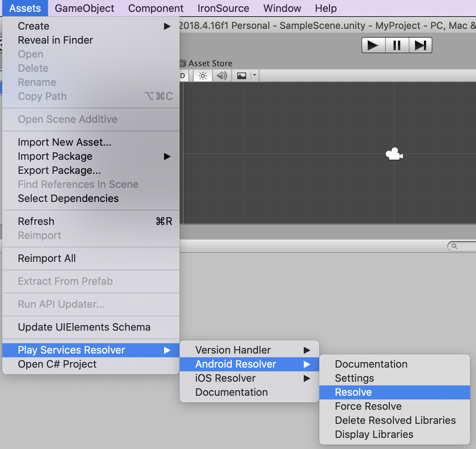476x449 pixels.
Task: Open the IronSource menu
Action: click(x=223, y=8)
